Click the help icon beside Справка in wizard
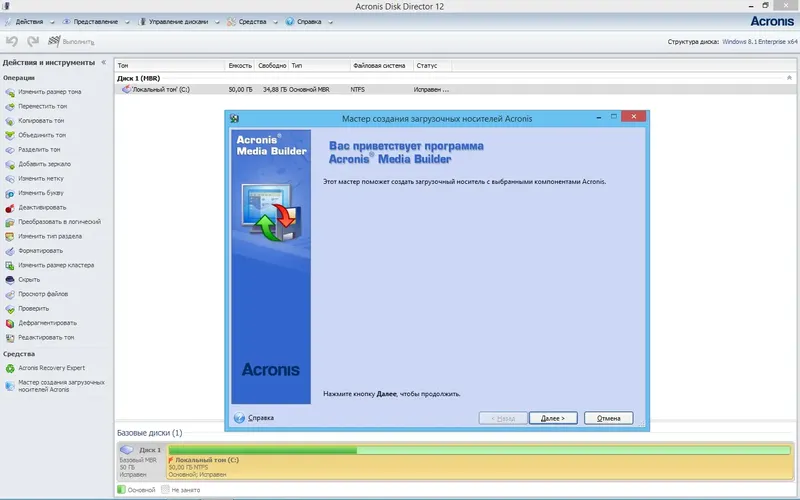 (x=239, y=418)
